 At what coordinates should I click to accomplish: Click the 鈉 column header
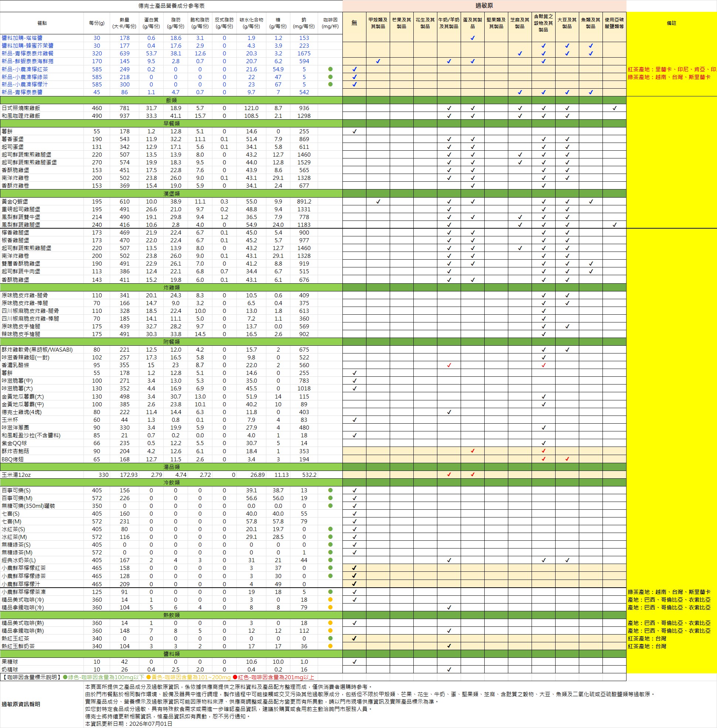tap(304, 23)
